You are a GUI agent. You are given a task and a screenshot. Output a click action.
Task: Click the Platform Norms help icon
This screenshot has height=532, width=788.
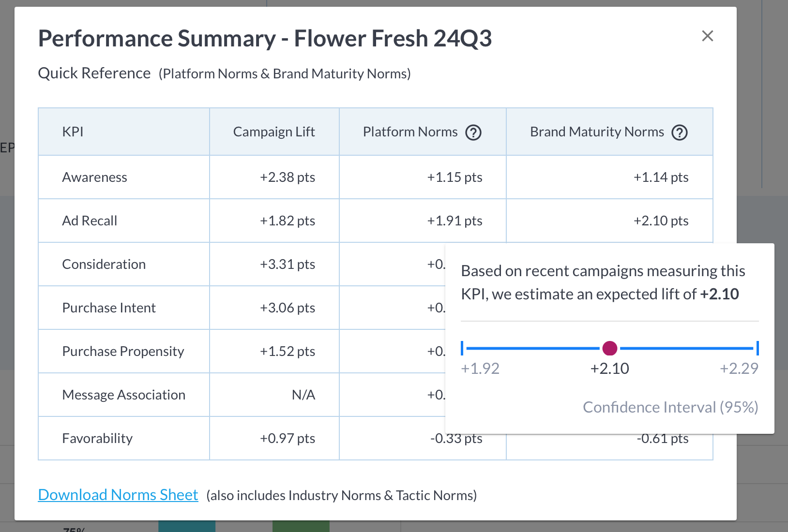[473, 133]
